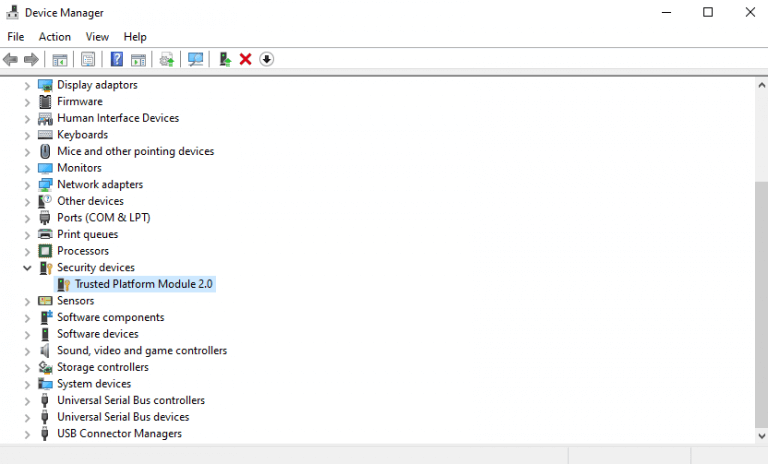This screenshot has width=768, height=464.
Task: Expand the Keyboards node
Action: pos(27,136)
